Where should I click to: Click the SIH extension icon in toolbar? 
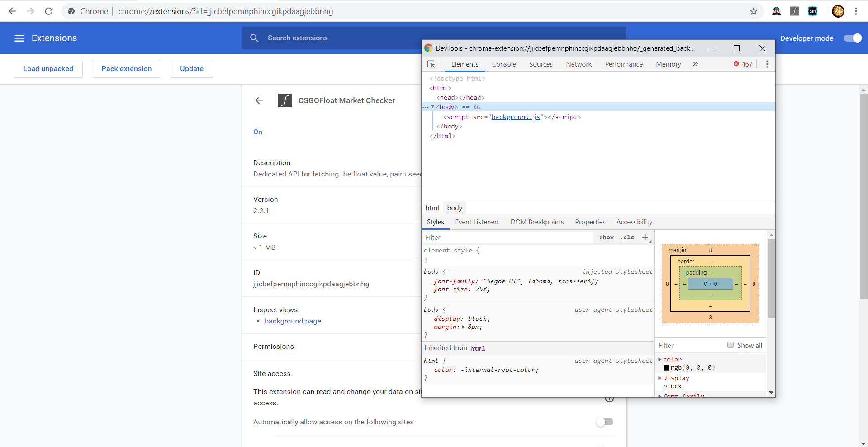pyautogui.click(x=812, y=11)
